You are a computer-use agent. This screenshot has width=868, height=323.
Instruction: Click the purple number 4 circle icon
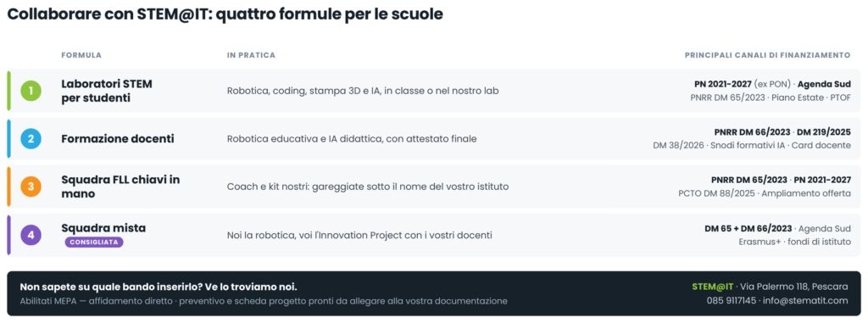pyautogui.click(x=31, y=235)
